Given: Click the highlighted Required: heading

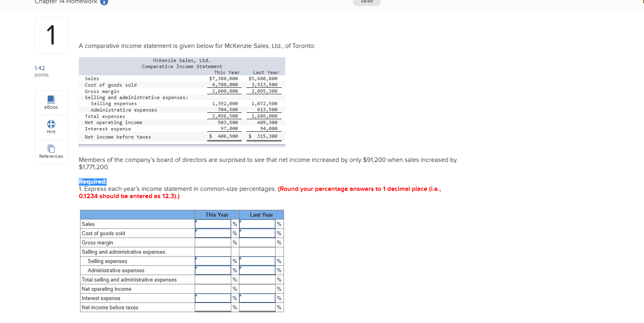Looking at the screenshot, I should (93, 182).
